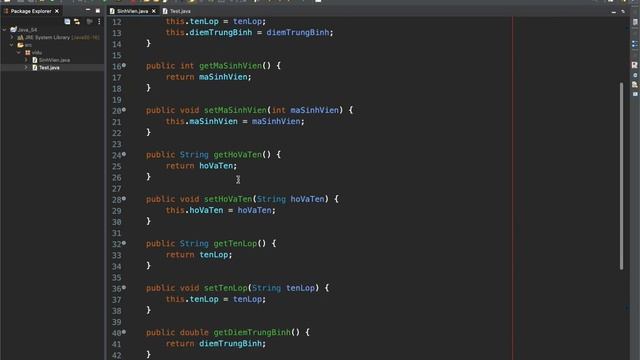The image size is (640, 360).
Task: Select Test.java in the project tree
Action: tap(46, 68)
